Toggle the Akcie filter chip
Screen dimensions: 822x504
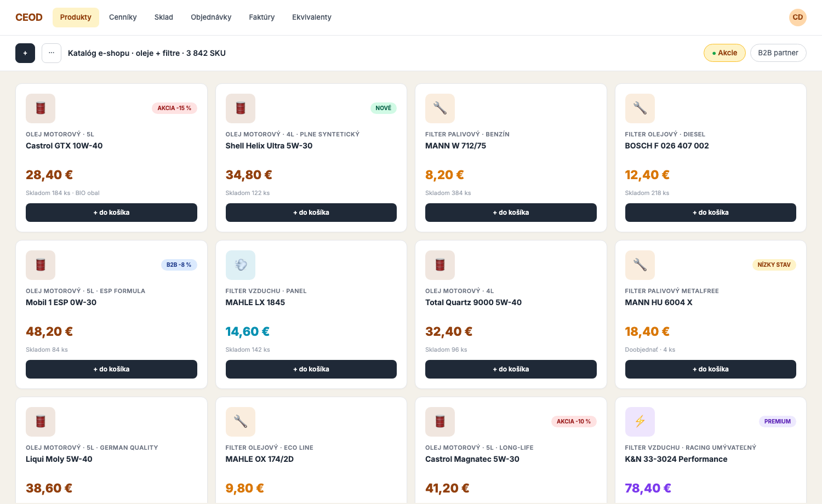coord(724,53)
